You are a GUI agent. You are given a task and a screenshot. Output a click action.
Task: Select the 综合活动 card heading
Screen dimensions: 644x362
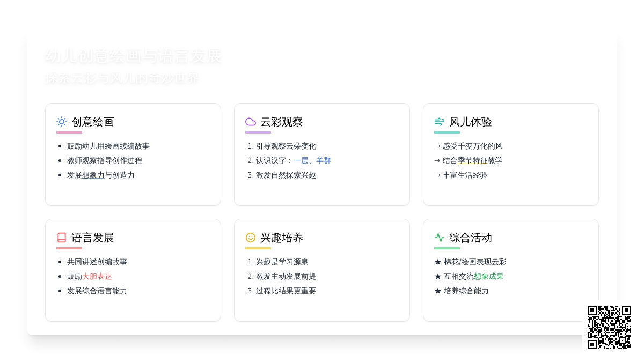[x=471, y=238]
